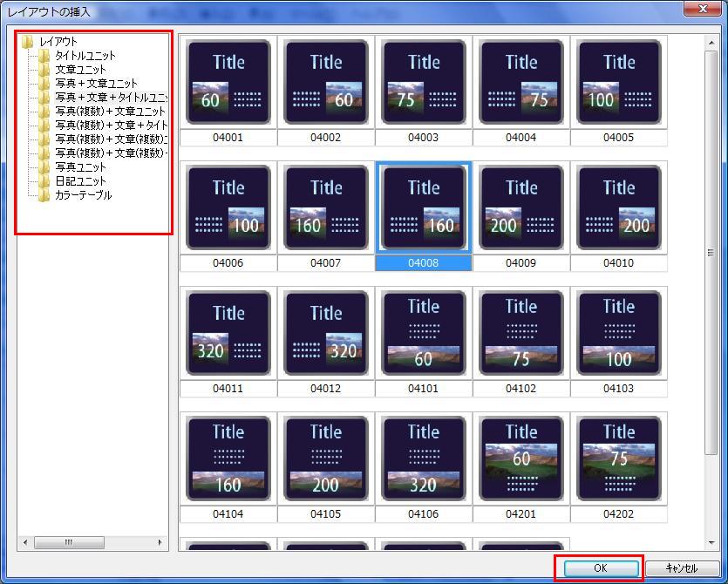Open the 写真(複数)＋文章ユニット folder
Image resolution: width=728 pixels, height=584 pixels.
(110, 111)
